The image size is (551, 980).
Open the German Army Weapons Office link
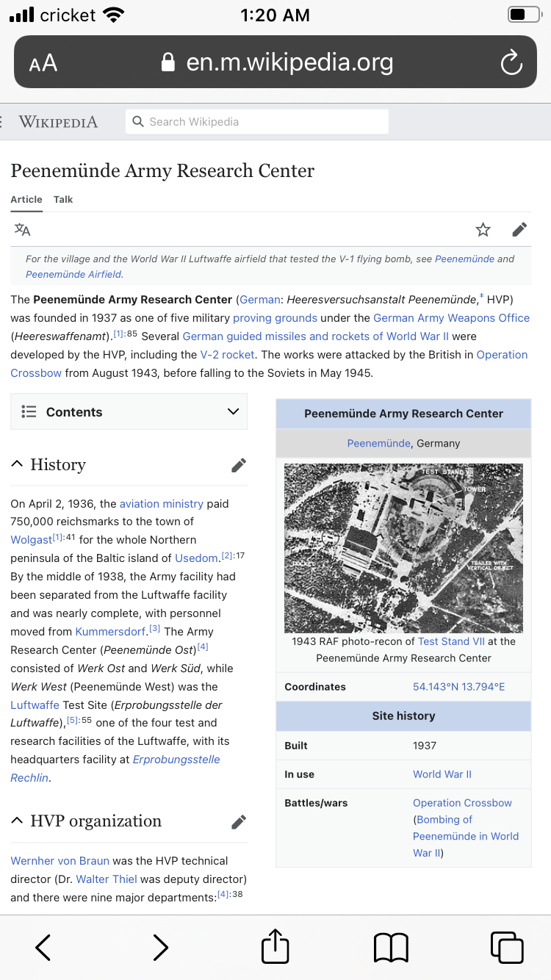pos(451,318)
